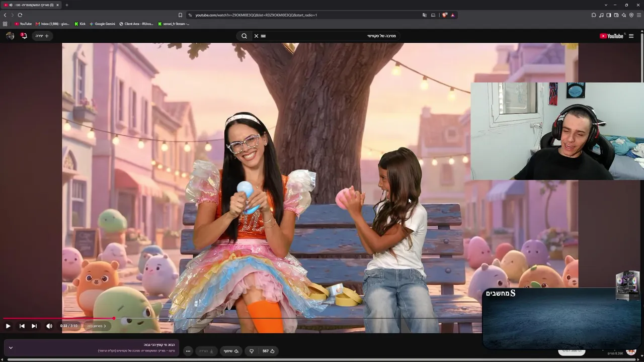Screen dimensions: 644x362
Task: Skip to the next video
Action: click(34, 326)
